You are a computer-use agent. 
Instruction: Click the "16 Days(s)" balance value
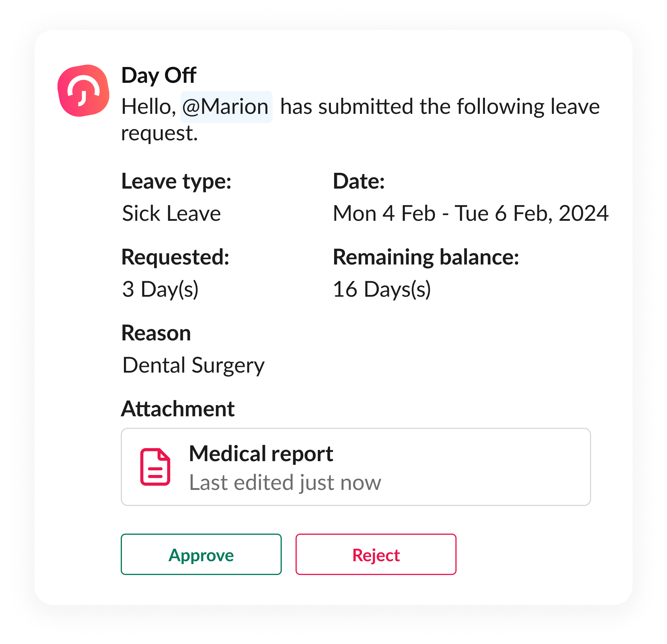click(x=382, y=289)
